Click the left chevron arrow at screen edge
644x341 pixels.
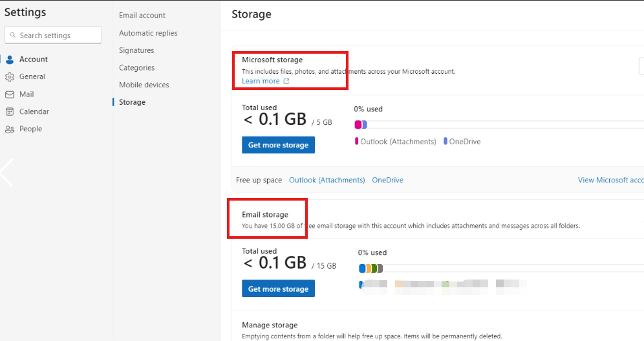tap(6, 173)
